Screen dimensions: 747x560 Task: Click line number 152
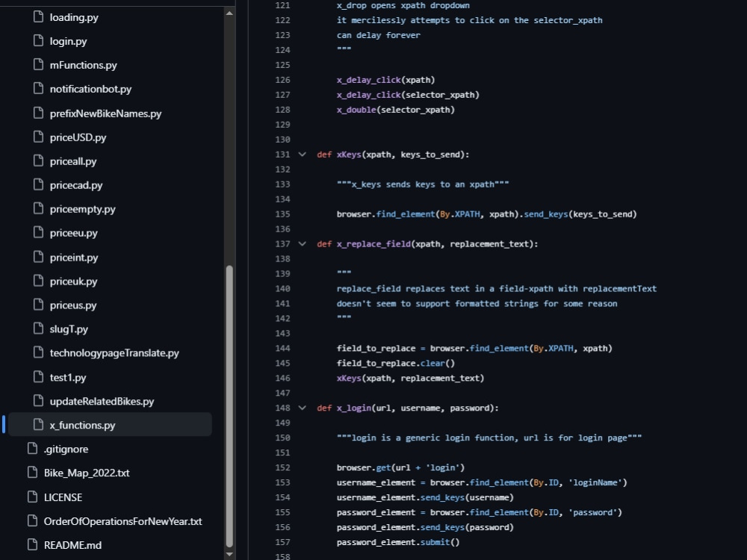pos(282,467)
